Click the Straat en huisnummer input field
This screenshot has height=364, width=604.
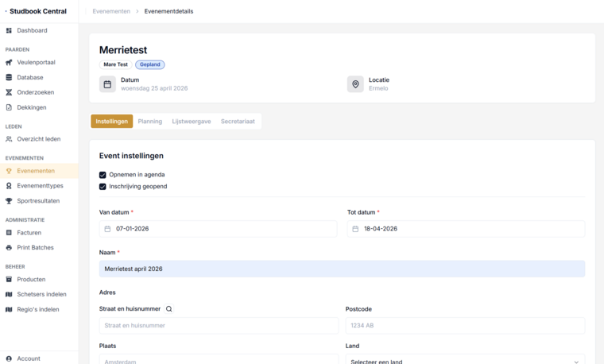pos(219,326)
